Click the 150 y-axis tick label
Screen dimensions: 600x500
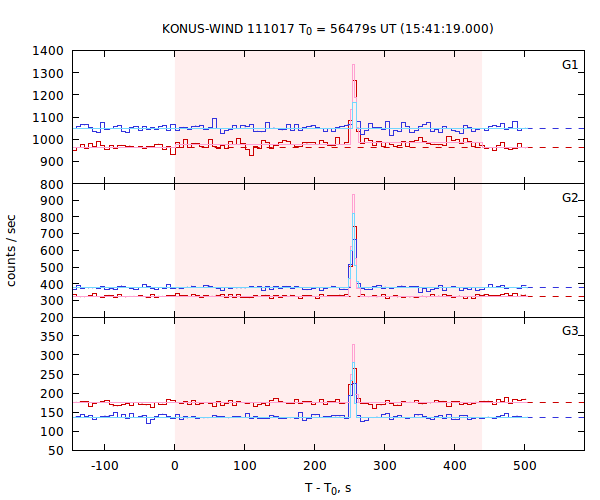(x=52, y=413)
